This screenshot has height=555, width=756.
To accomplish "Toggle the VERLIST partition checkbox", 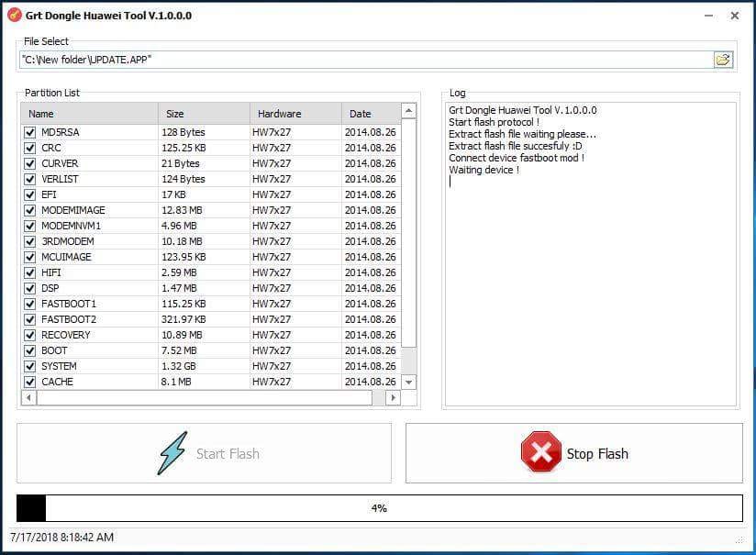I will click(x=30, y=179).
